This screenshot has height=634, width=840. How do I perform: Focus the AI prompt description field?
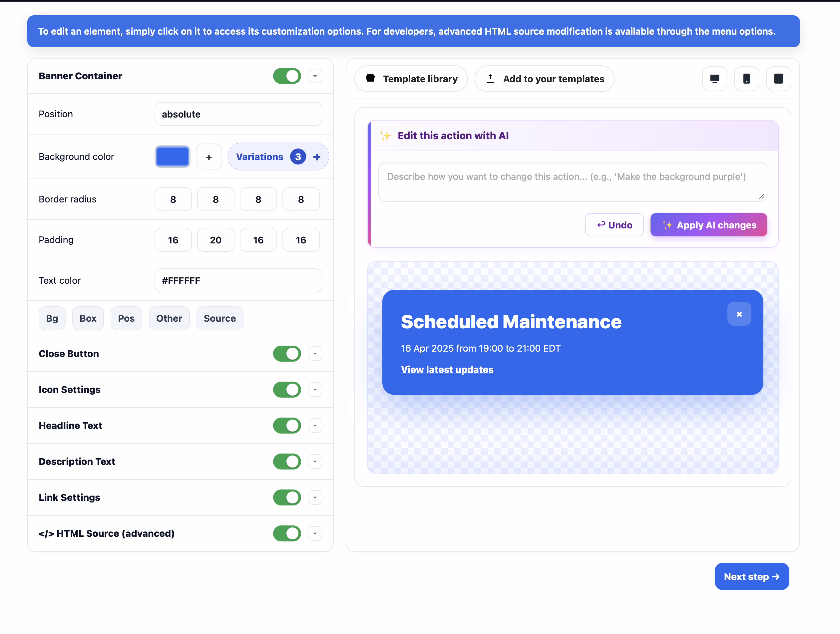pyautogui.click(x=572, y=181)
